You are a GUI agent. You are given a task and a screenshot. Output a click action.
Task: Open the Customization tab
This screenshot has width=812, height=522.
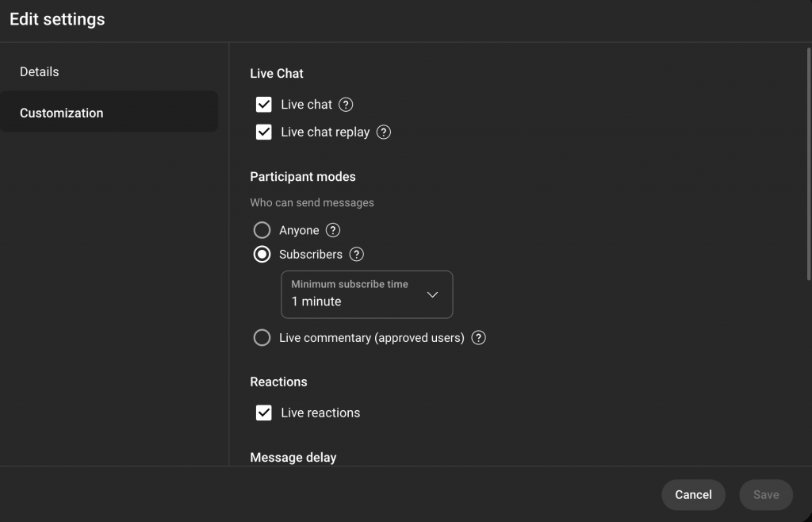point(62,113)
